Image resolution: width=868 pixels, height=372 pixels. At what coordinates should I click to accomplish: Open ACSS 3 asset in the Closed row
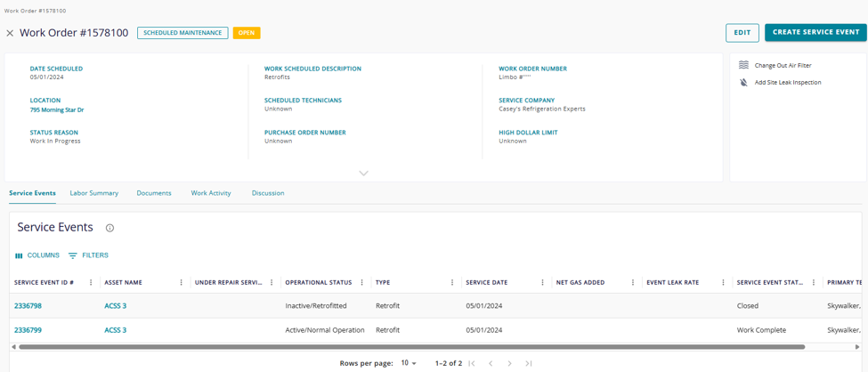[x=116, y=305]
